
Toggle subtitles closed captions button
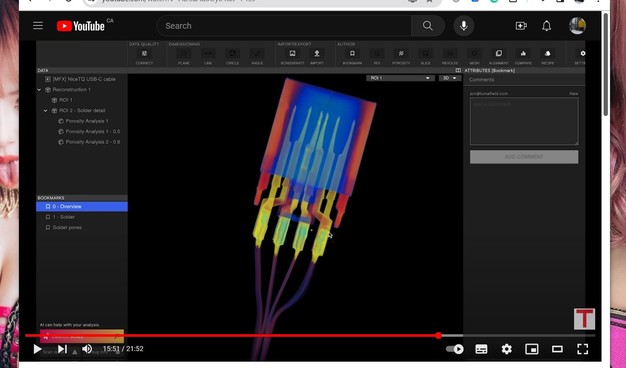tap(481, 349)
